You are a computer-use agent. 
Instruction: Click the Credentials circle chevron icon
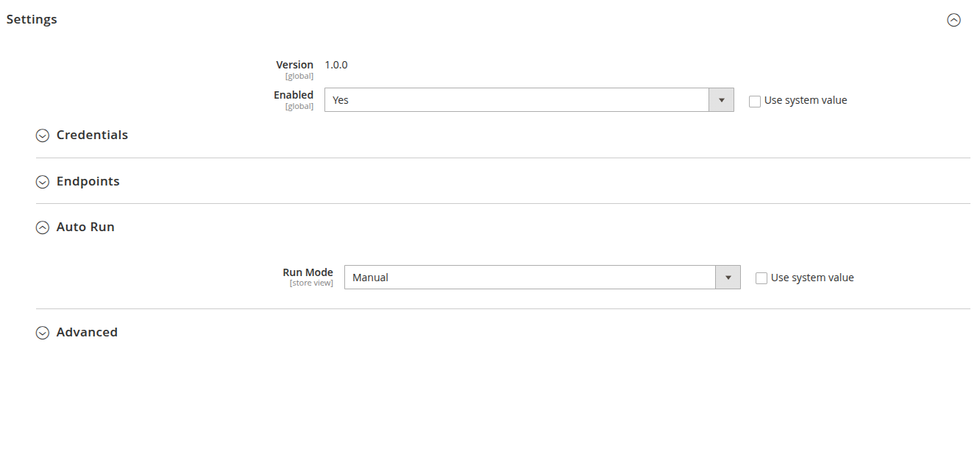tap(43, 135)
